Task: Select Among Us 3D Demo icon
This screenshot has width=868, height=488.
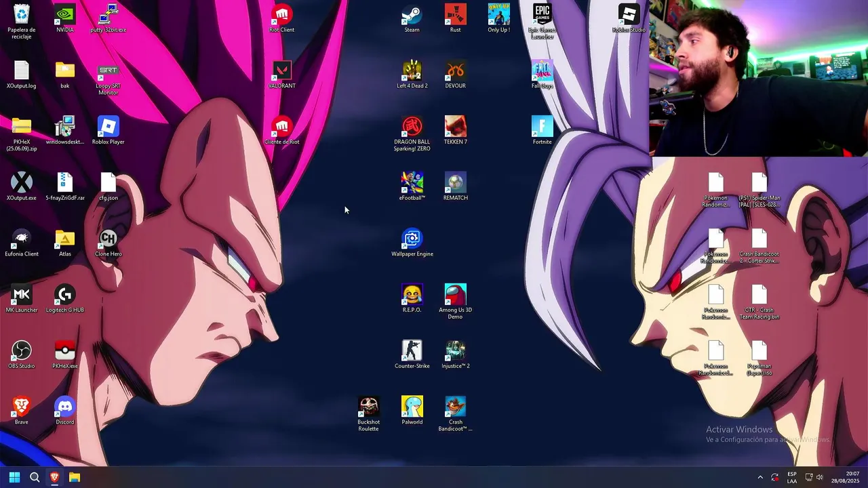Action: pos(456,302)
